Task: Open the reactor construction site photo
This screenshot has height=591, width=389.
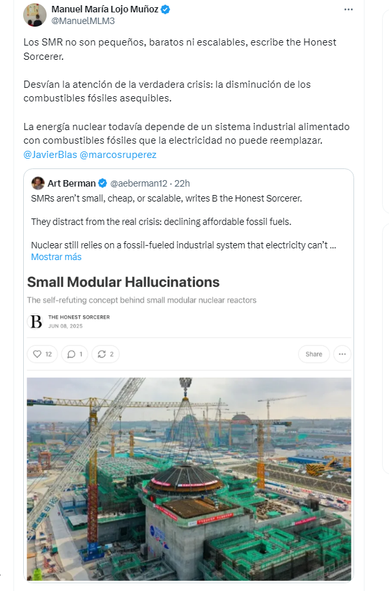Action: click(189, 479)
